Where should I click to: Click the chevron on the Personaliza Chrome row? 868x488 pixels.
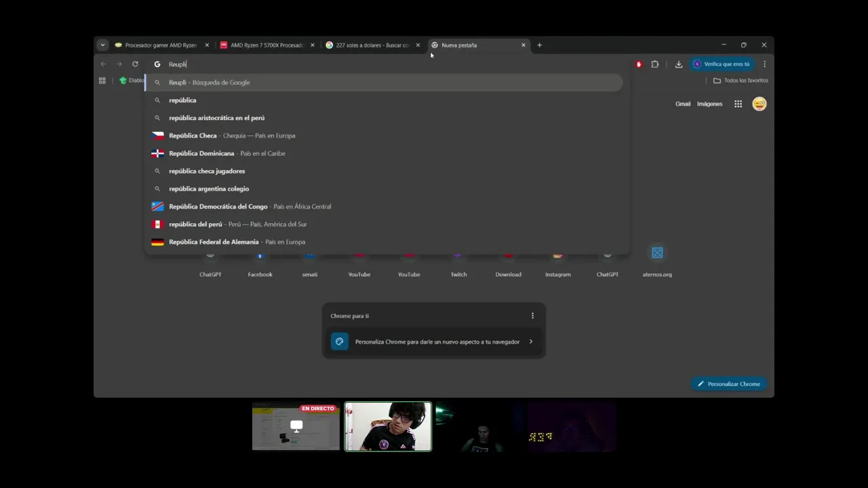[x=530, y=342]
